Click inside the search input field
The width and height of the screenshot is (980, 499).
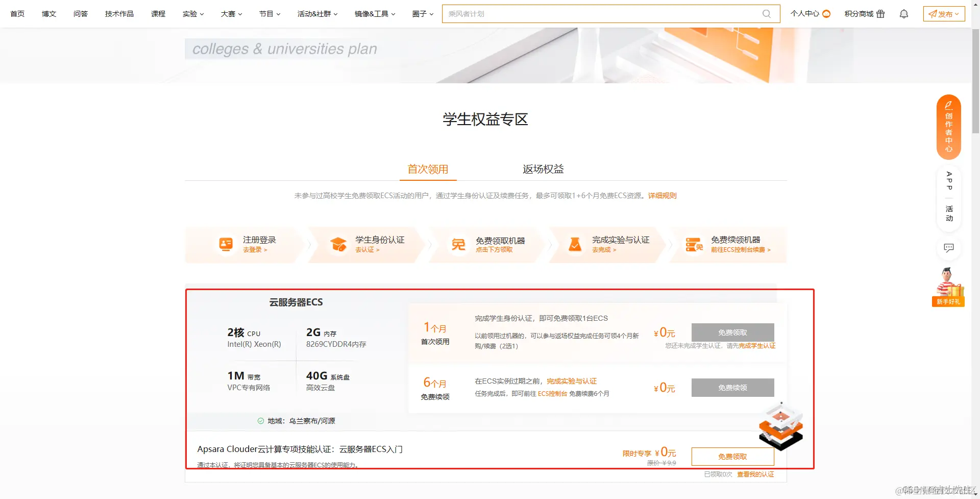point(587,14)
